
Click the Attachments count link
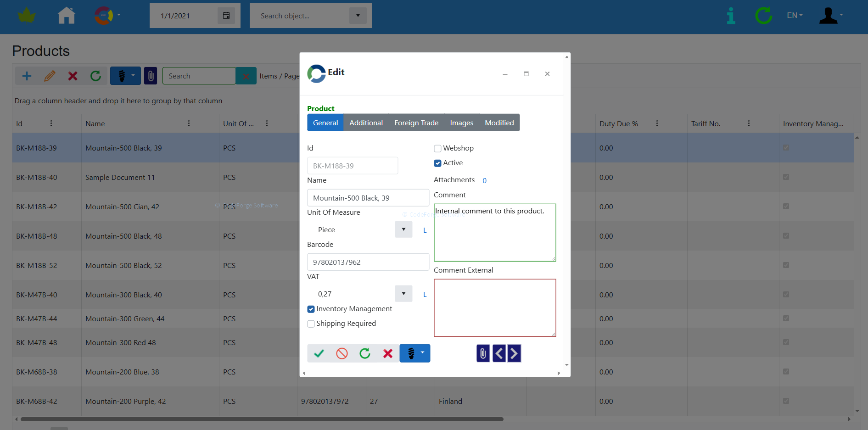tap(484, 180)
